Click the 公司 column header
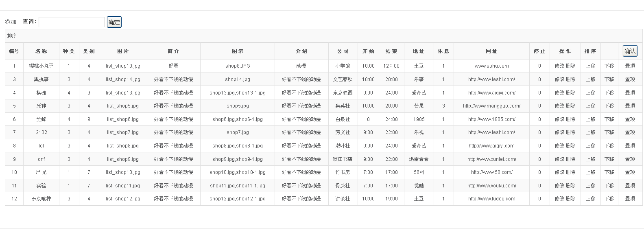644x244 pixels. click(x=343, y=51)
